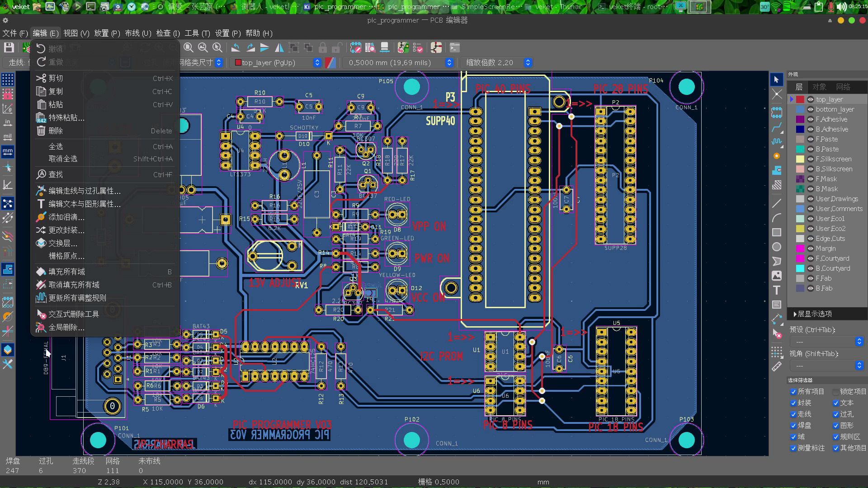
Task: Uncheck the 封装 filter checkbox
Action: coord(793,403)
